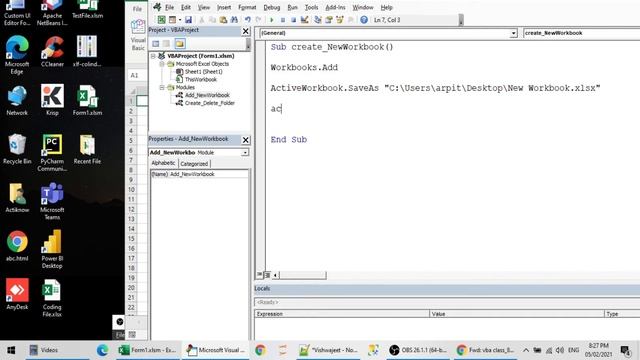Close the Project - VBAProject pane
Screen dimensions: 640x360
point(245,31)
